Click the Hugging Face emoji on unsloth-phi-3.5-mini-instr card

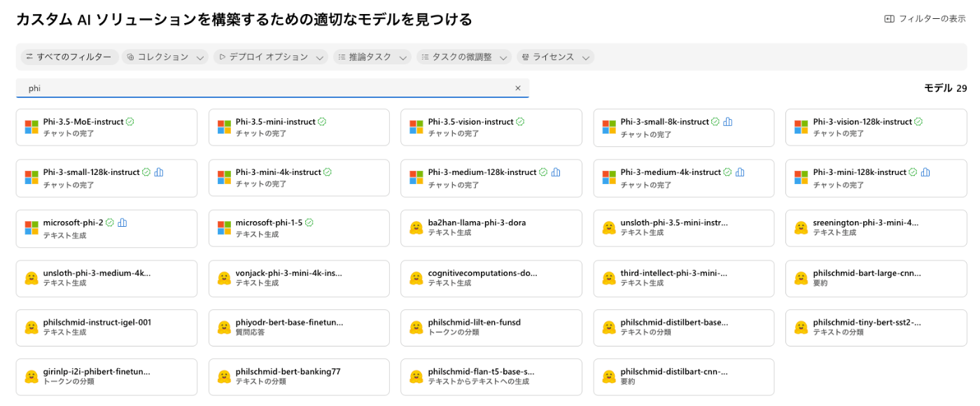pos(609,227)
